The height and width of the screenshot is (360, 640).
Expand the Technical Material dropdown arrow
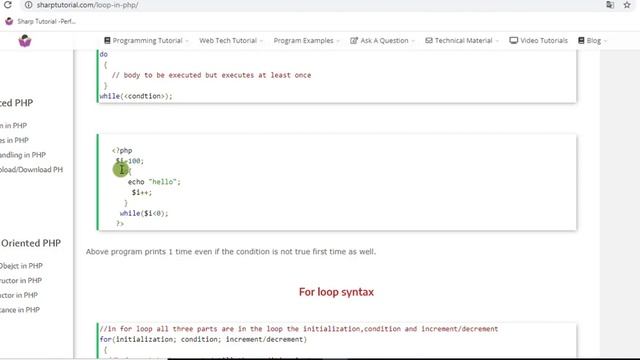click(x=497, y=41)
